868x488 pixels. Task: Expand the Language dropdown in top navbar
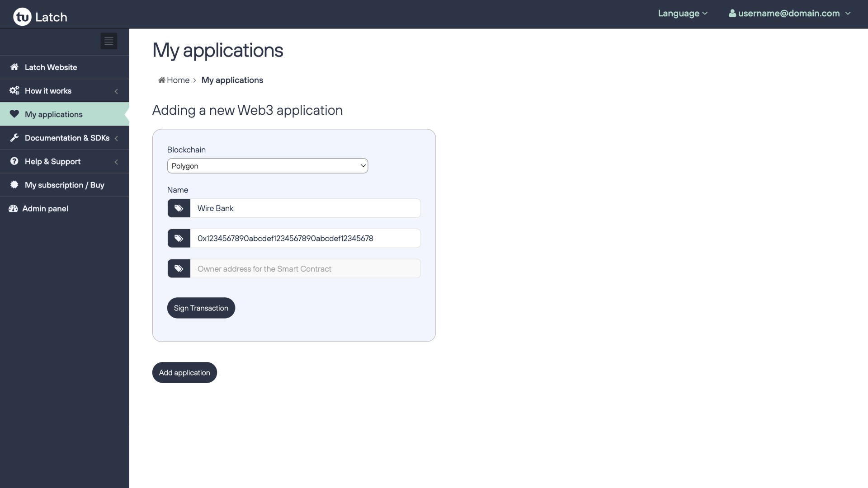click(683, 14)
